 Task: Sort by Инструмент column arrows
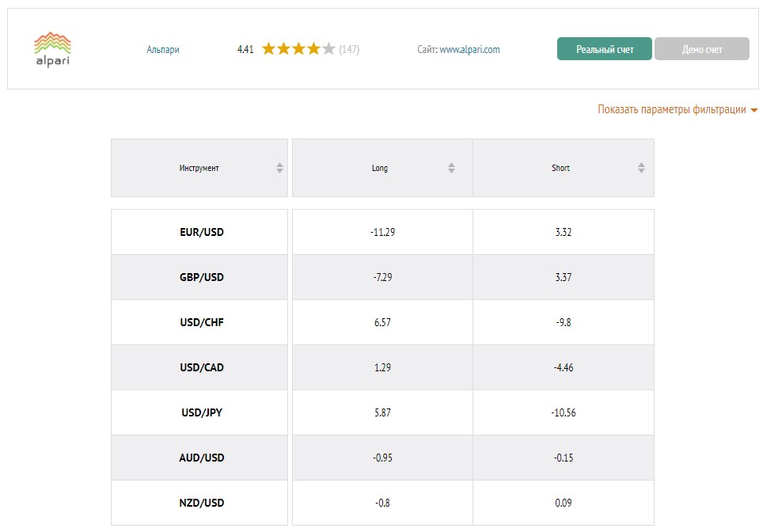point(279,168)
